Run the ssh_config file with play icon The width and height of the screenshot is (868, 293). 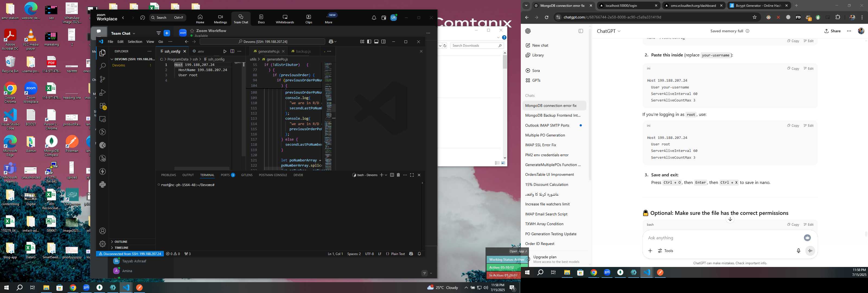tap(225, 51)
